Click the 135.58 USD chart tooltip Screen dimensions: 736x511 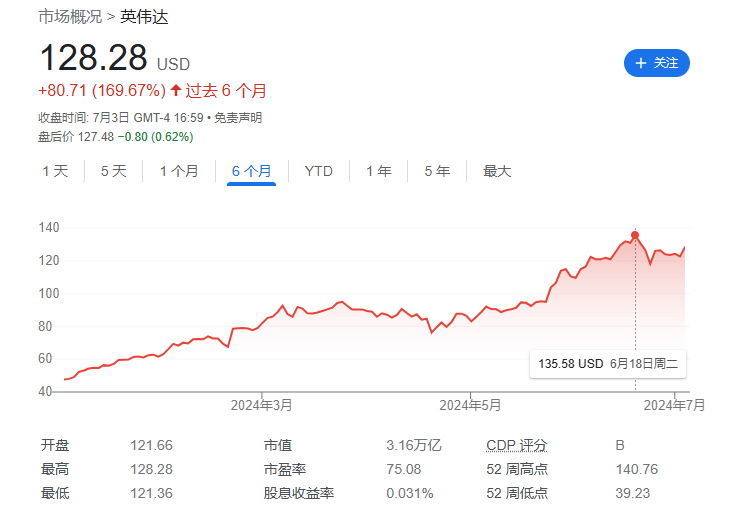click(608, 364)
